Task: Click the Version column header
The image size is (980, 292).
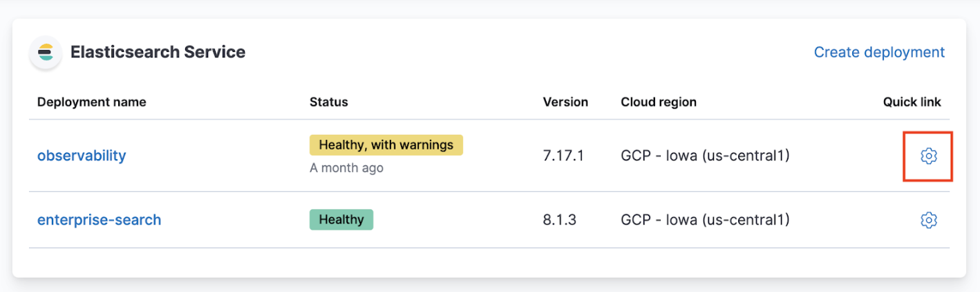Action: pos(565,102)
